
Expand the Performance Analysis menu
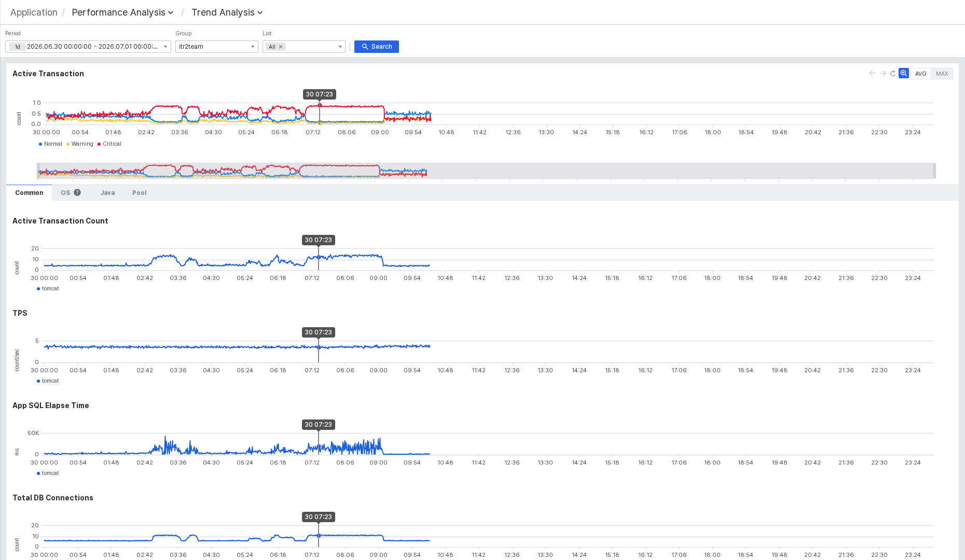coord(122,12)
